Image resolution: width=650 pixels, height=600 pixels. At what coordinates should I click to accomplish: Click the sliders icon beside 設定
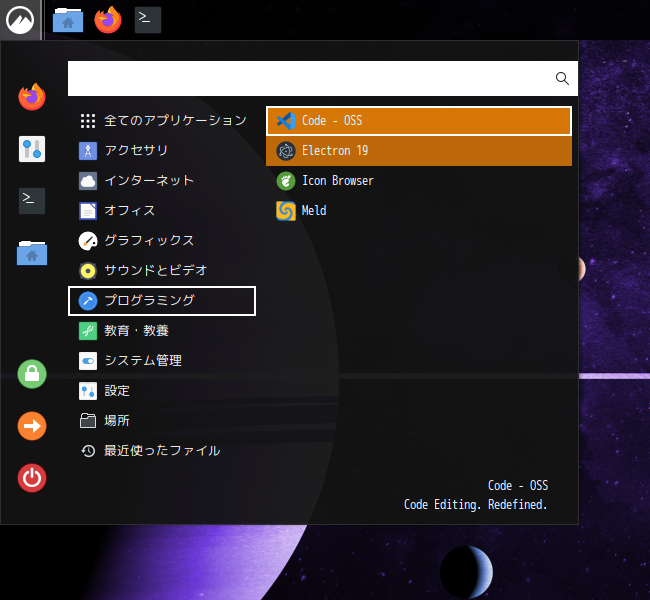click(x=88, y=391)
